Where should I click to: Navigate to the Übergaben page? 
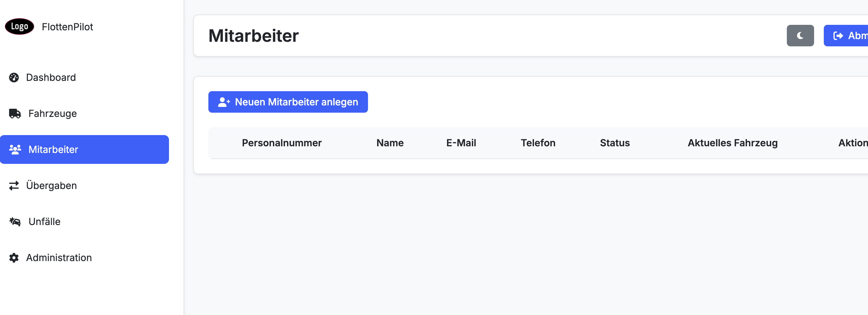click(x=51, y=186)
